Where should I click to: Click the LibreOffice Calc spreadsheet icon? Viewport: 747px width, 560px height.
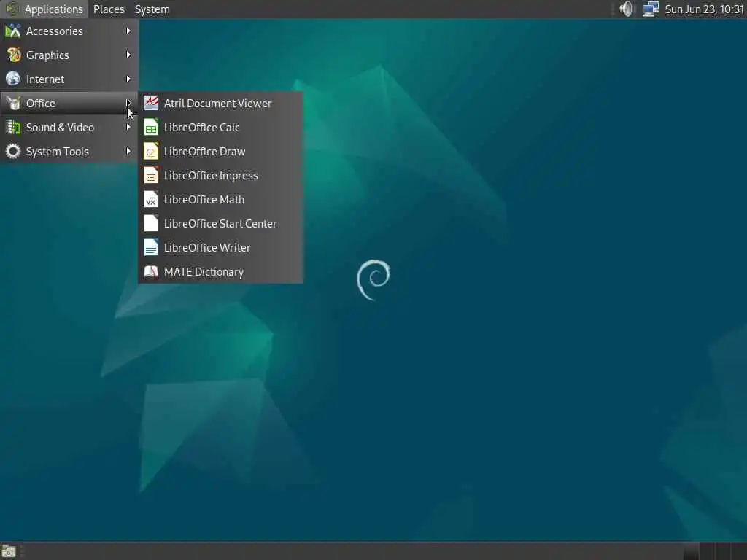pos(151,127)
